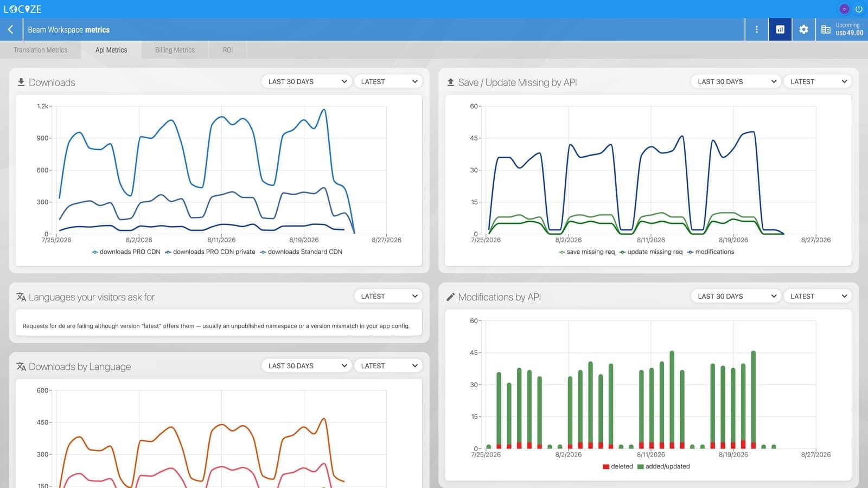
Task: Toggle the downloads Standard CDN legend series
Action: pyautogui.click(x=302, y=252)
